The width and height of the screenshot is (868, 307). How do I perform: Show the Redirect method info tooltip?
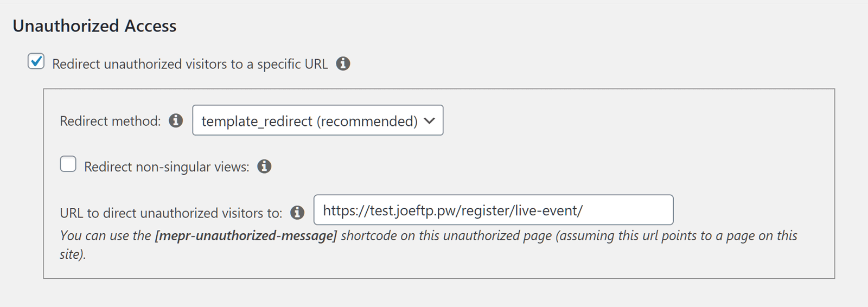176,120
